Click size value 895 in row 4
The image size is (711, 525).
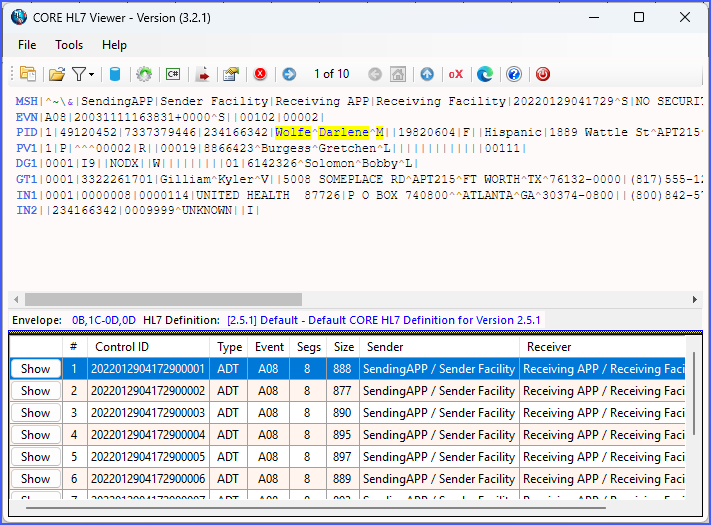[342, 435]
